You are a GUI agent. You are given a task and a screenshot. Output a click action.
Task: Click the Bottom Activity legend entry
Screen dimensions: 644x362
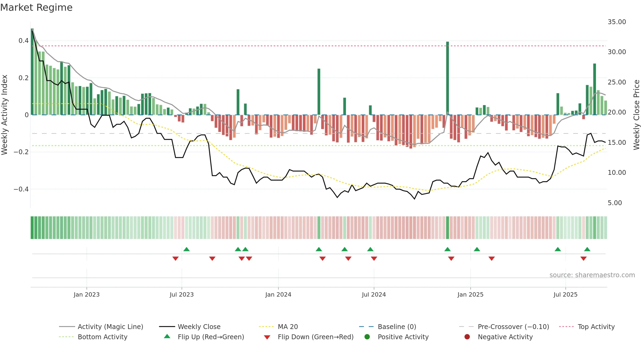click(x=93, y=337)
